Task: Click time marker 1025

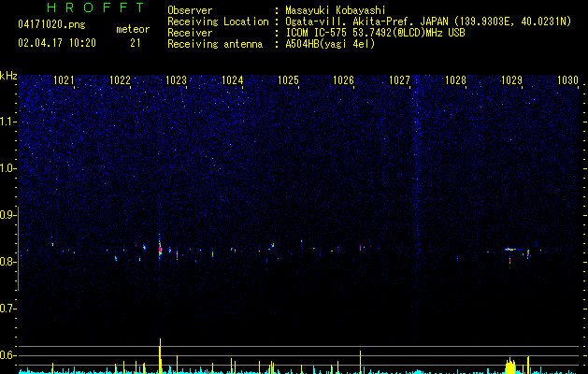Action: pyautogui.click(x=288, y=80)
